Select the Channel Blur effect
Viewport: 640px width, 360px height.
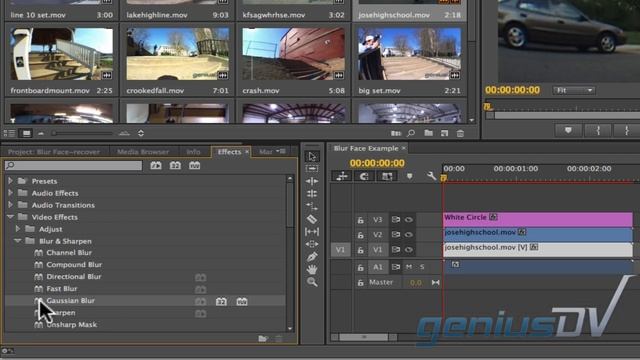(x=69, y=253)
